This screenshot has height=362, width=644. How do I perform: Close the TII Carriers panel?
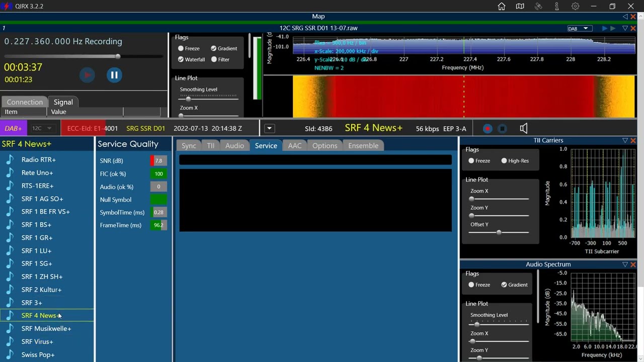pyautogui.click(x=633, y=140)
